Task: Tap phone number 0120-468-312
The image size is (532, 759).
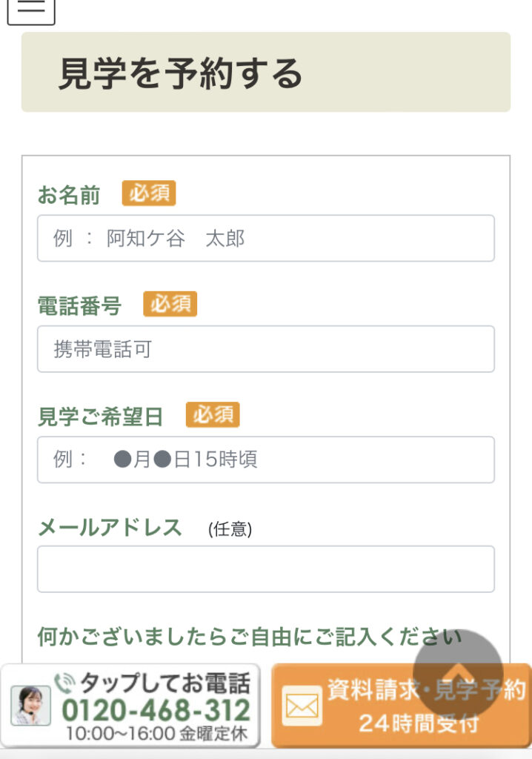Action: (x=156, y=710)
